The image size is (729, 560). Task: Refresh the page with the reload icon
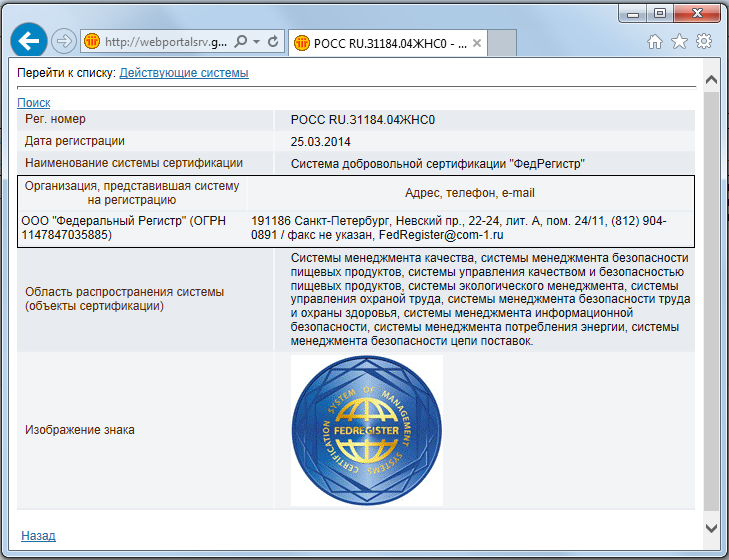(273, 42)
